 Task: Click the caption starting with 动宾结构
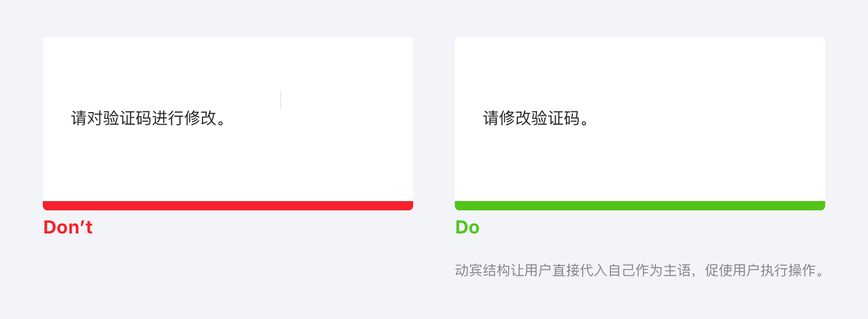tap(640, 270)
